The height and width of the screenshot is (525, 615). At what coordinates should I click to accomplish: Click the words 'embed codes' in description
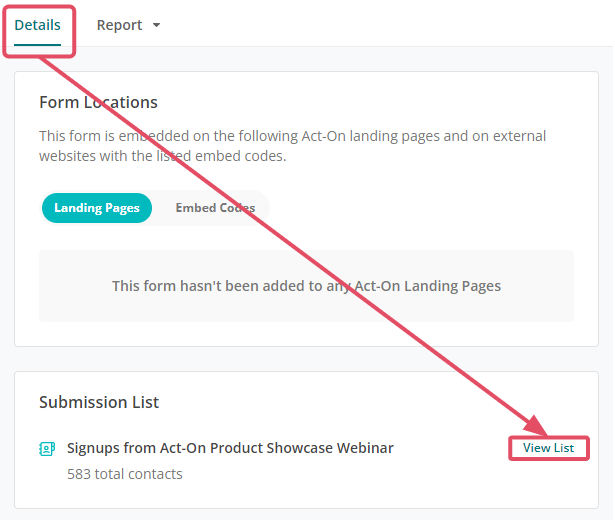click(240, 156)
